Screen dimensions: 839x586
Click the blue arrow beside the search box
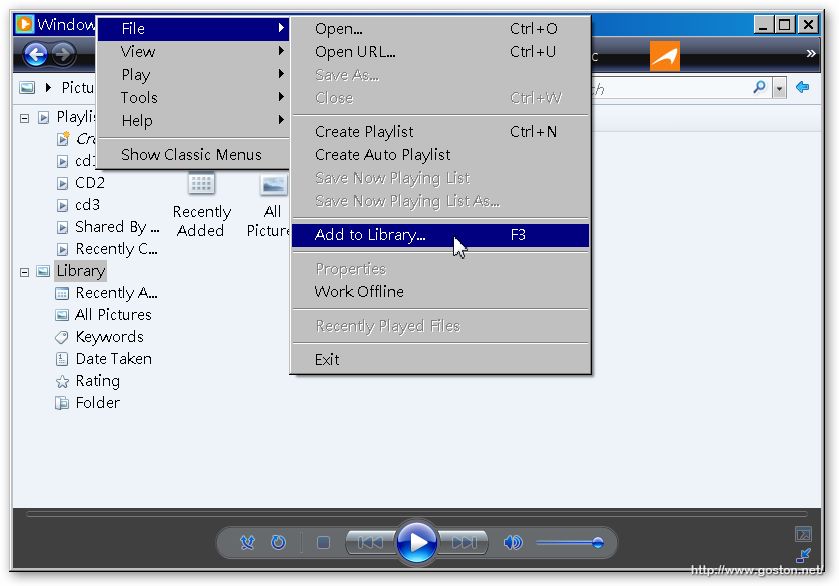click(802, 87)
